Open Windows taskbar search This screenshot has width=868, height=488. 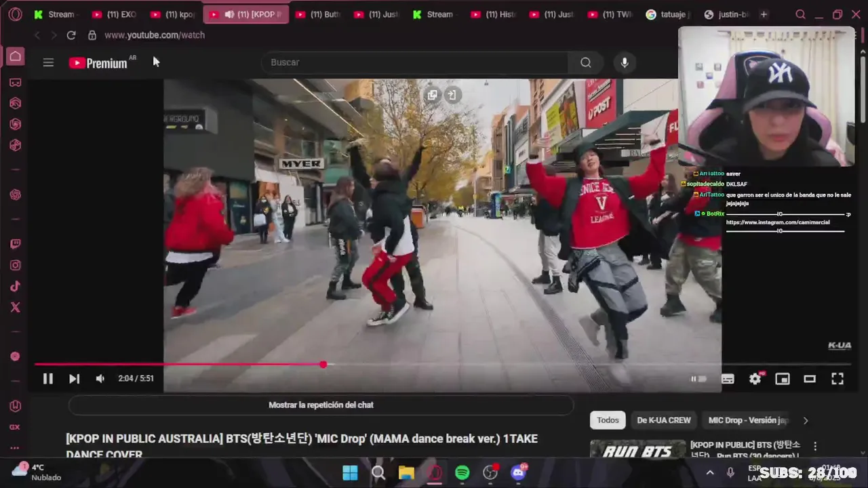click(378, 473)
